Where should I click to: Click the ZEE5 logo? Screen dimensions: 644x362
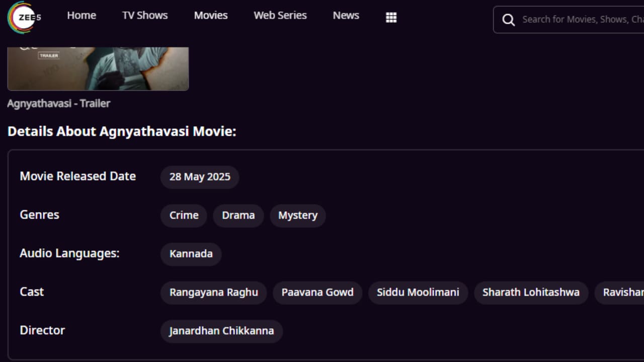click(x=24, y=17)
